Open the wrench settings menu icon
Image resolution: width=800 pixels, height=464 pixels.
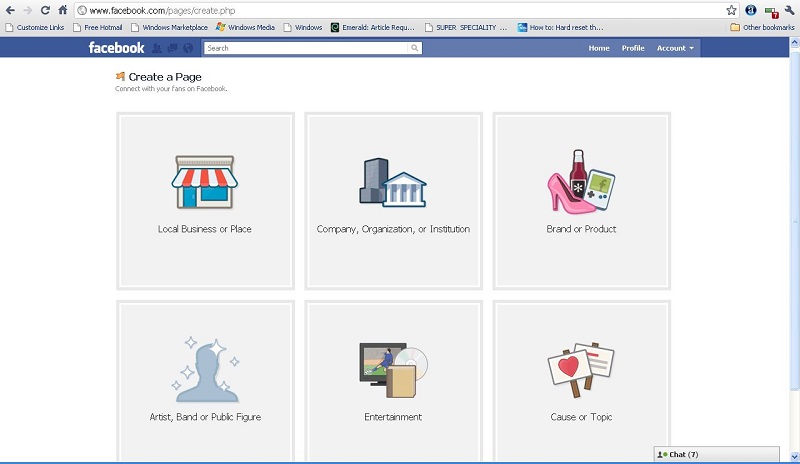[789, 10]
